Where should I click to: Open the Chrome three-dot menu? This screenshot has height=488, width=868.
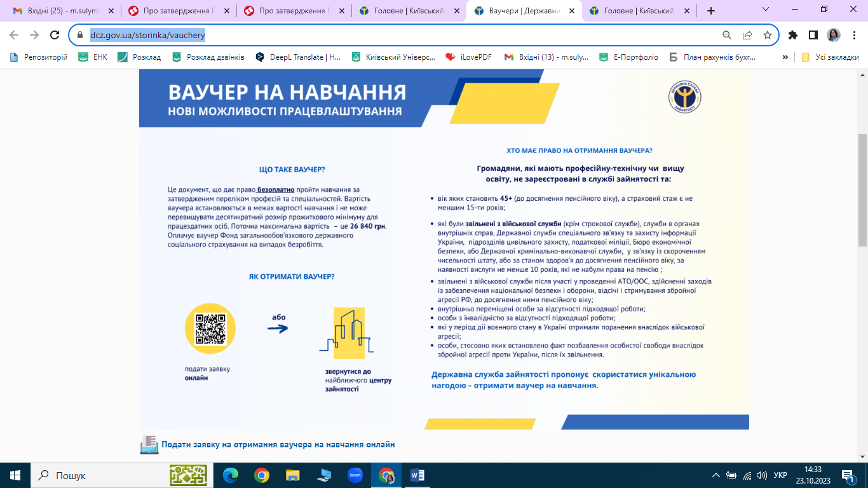point(855,36)
